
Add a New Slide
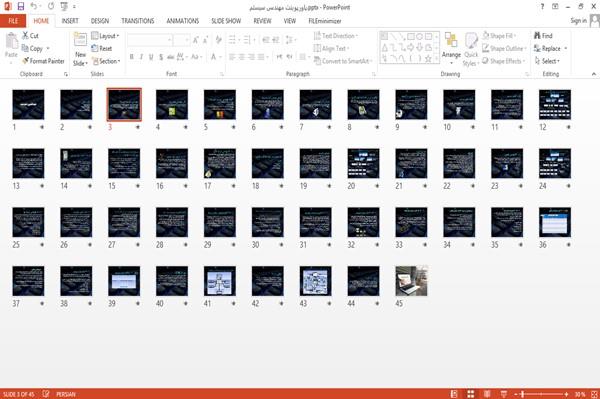pos(80,49)
